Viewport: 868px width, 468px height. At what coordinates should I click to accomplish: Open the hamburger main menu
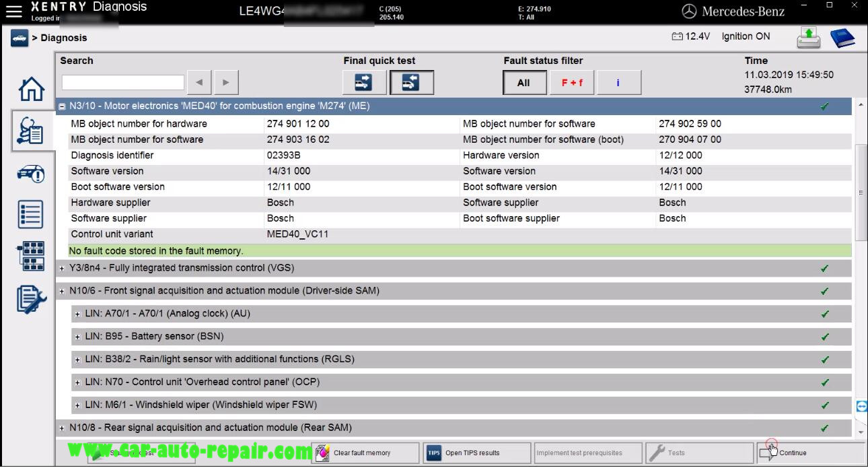coord(13,11)
